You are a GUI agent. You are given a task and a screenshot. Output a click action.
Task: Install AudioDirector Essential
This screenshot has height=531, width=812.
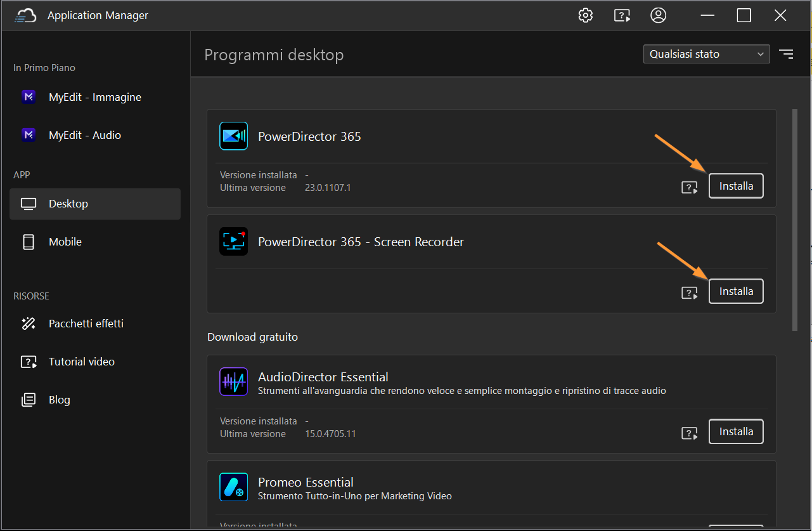[x=736, y=431]
